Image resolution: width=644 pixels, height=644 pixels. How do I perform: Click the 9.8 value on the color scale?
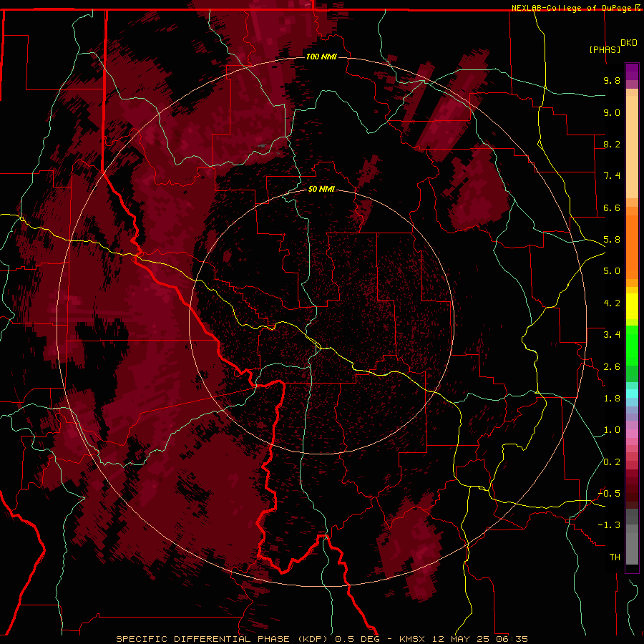point(612,80)
